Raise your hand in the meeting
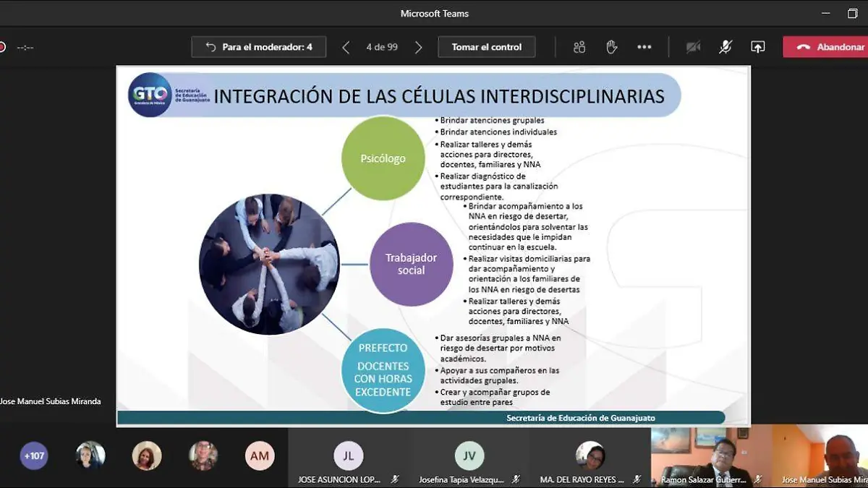Screen dimensions: 868x488 pos(611,47)
